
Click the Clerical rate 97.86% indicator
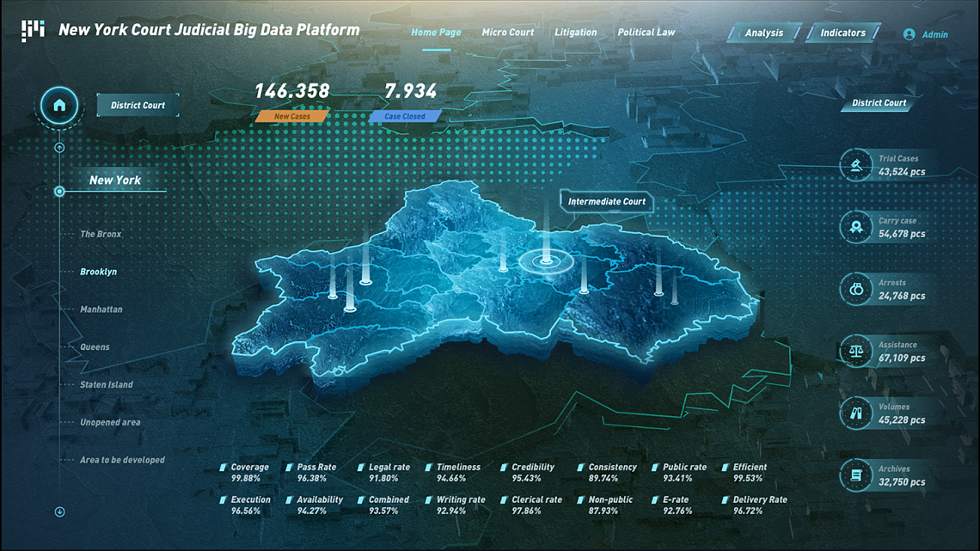pyautogui.click(x=531, y=505)
